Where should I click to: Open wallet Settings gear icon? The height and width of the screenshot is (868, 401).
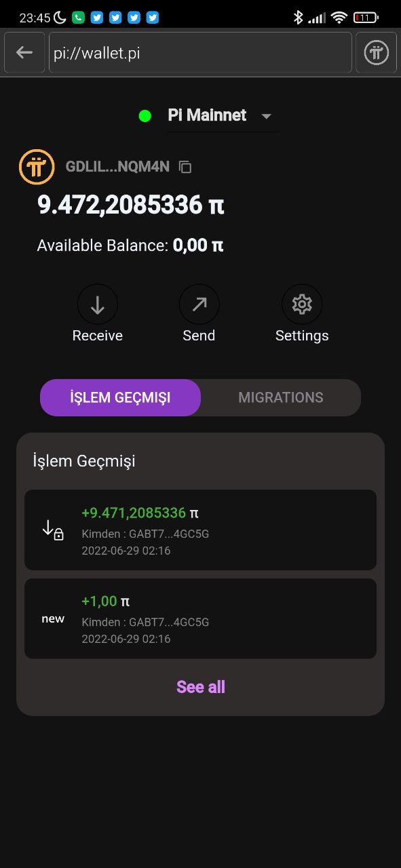tap(302, 304)
